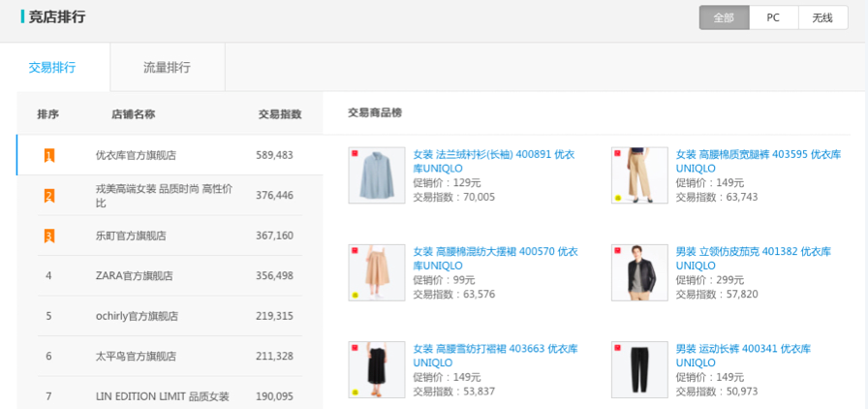Select store 太平鸟官方旗舰店
Screen dimensions: 868x409
tap(136, 357)
